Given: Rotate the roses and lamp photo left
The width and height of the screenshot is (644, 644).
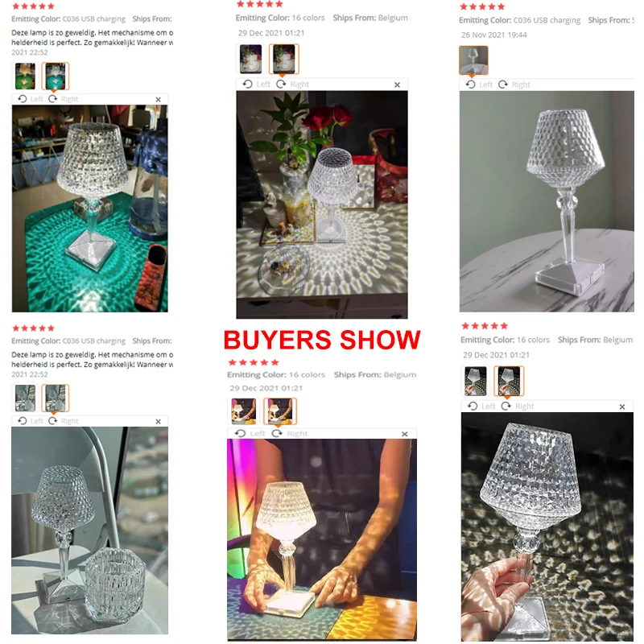Looking at the screenshot, I should (256, 85).
